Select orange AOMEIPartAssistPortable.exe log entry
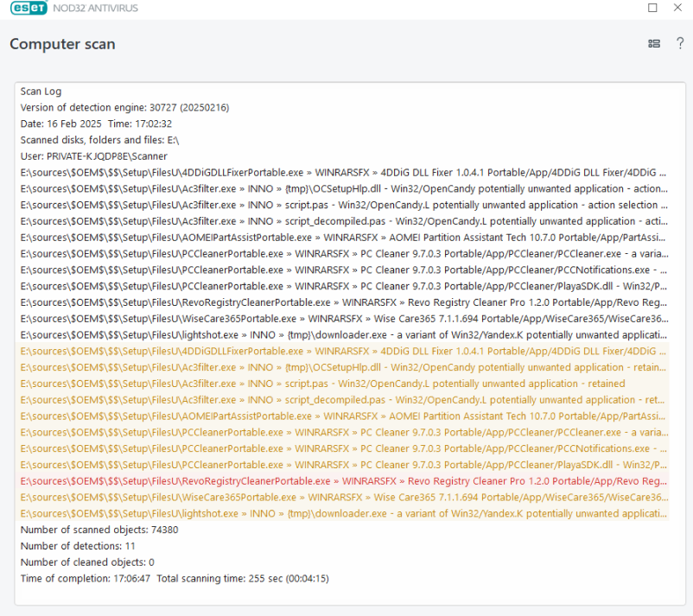The height and width of the screenshot is (616, 693). (343, 416)
